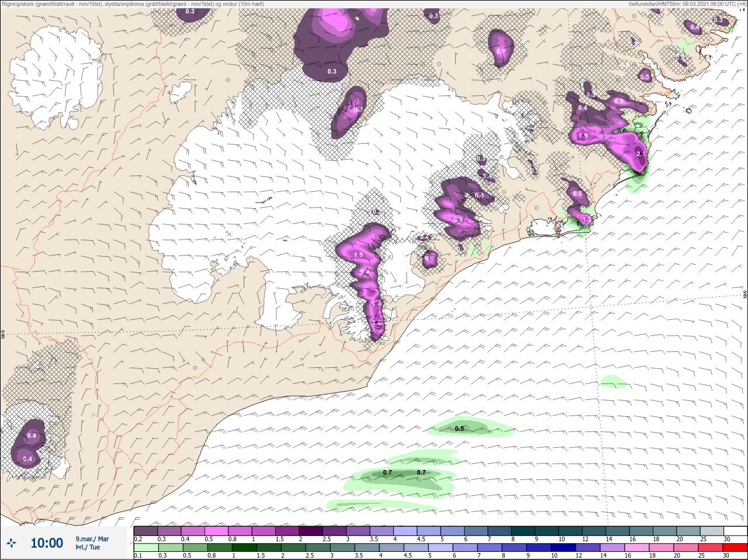Pick the dark purple upper legend swatch labeled 2
Viewport: 748px width, 560px height.
pos(311,531)
